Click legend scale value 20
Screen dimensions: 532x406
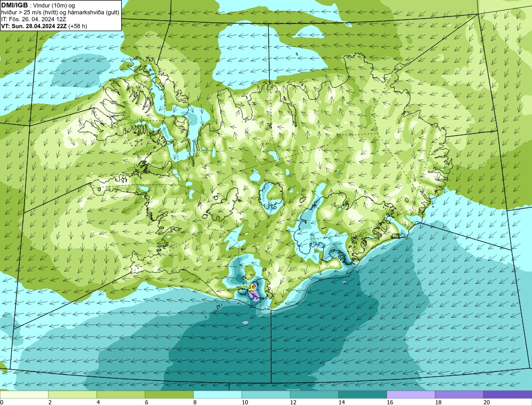click(x=487, y=402)
